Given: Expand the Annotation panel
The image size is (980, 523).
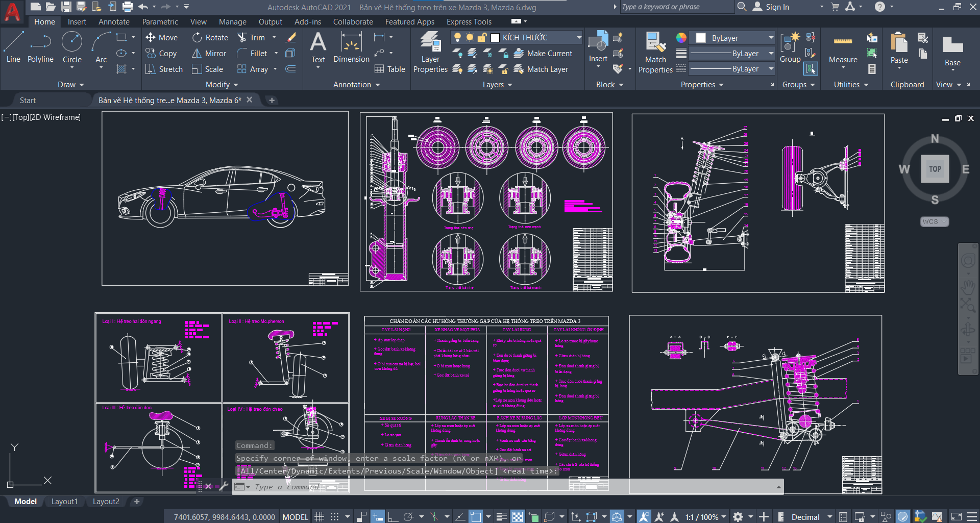Looking at the screenshot, I should (356, 85).
